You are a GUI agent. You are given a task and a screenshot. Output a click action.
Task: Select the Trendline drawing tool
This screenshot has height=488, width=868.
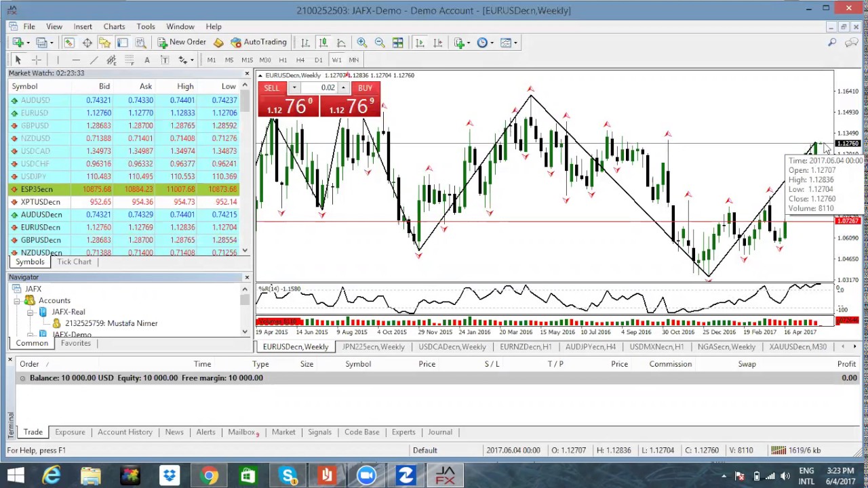[x=94, y=60]
